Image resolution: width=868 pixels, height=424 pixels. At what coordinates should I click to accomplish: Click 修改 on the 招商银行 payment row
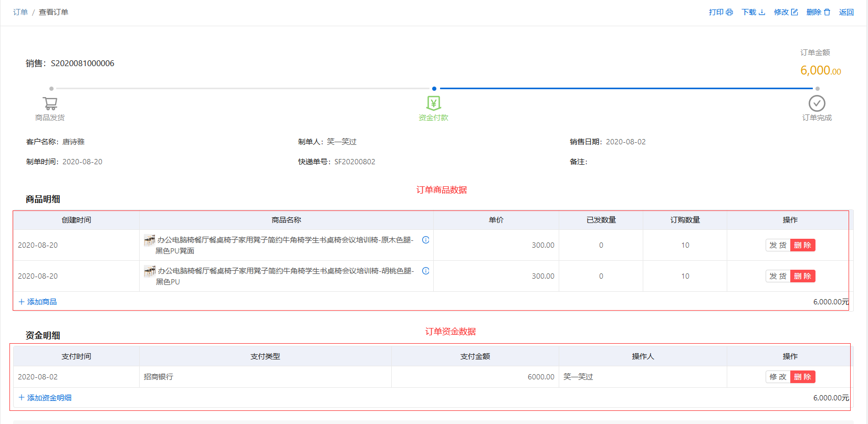tap(778, 377)
